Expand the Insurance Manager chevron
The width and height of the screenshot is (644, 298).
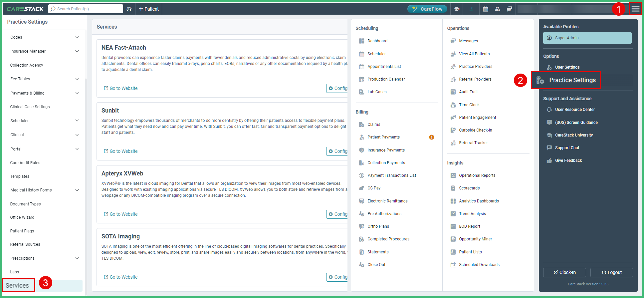(x=77, y=51)
